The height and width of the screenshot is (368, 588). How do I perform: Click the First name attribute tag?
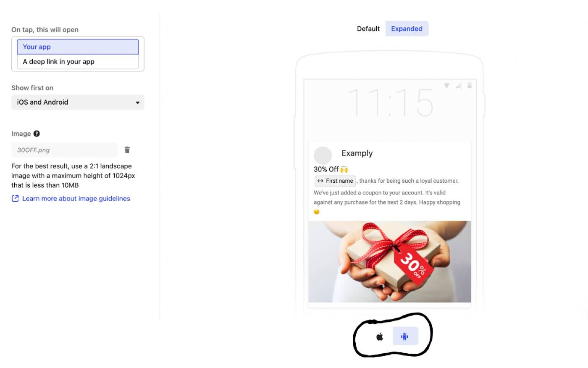(x=335, y=181)
